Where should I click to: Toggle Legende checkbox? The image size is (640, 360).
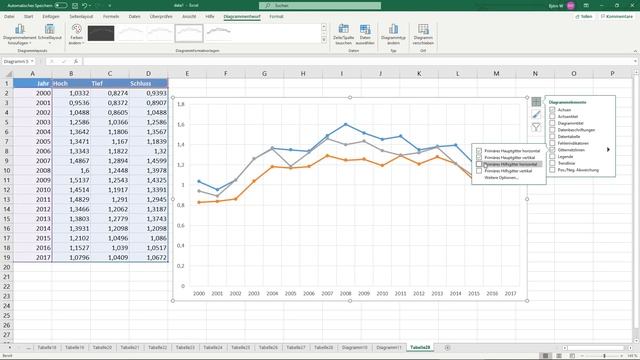tap(552, 156)
